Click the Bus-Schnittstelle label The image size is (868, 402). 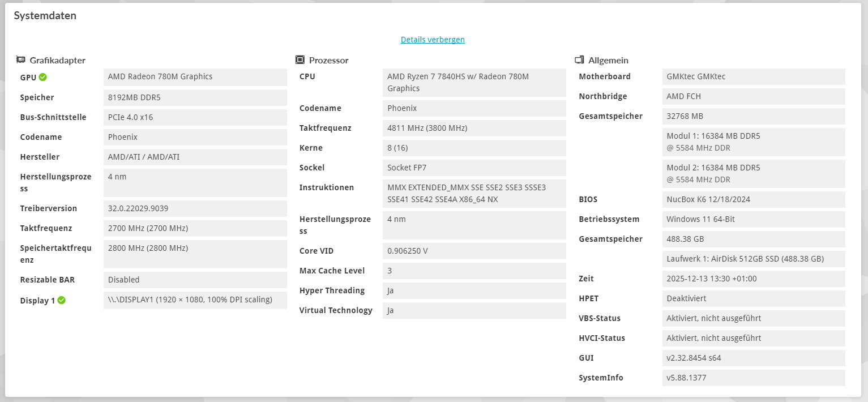(x=53, y=117)
